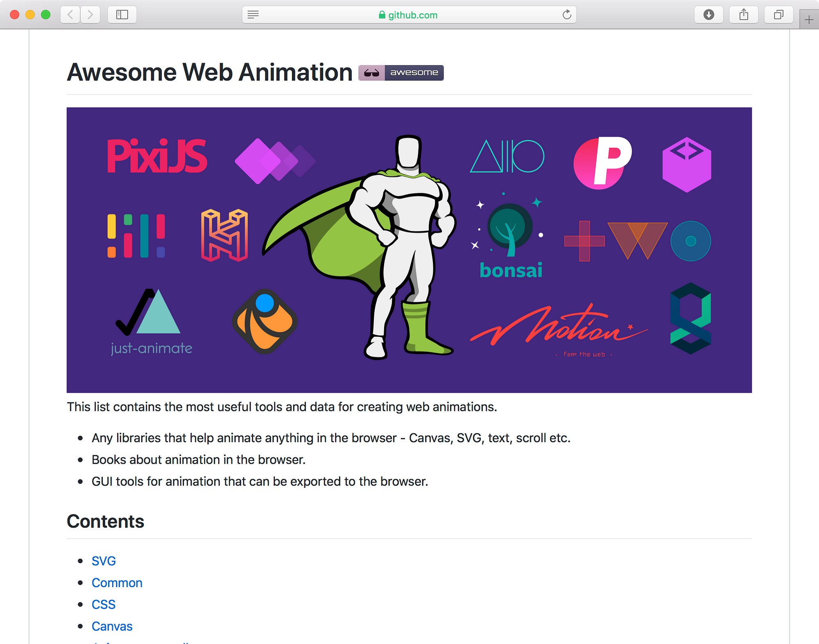Click 'Books about animation in the browser.' text

(199, 460)
